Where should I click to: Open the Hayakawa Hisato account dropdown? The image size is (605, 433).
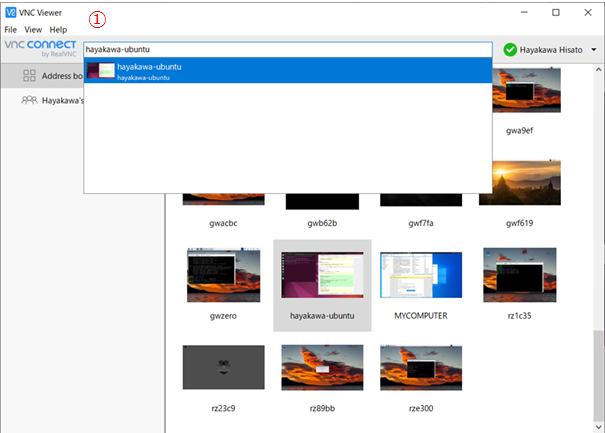(594, 50)
